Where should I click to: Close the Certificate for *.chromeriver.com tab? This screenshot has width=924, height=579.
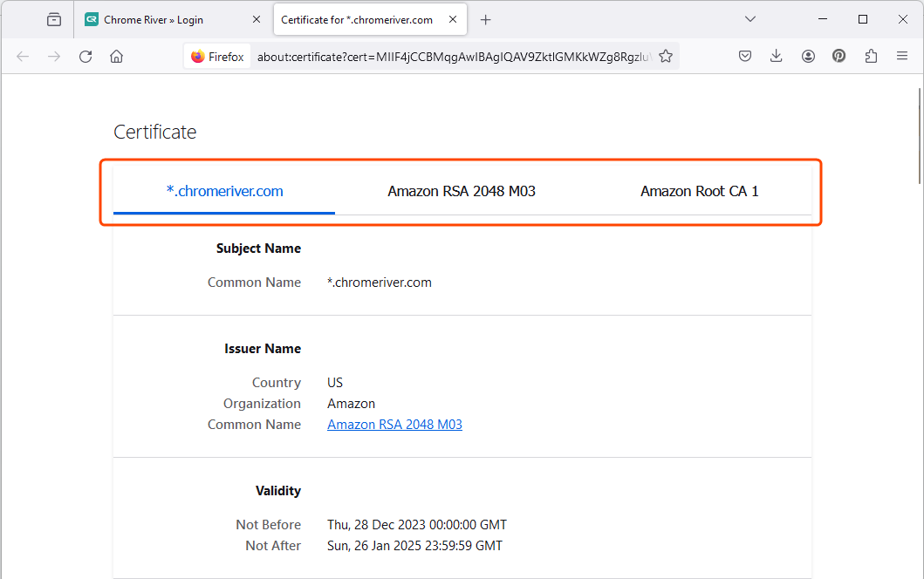coord(453,19)
